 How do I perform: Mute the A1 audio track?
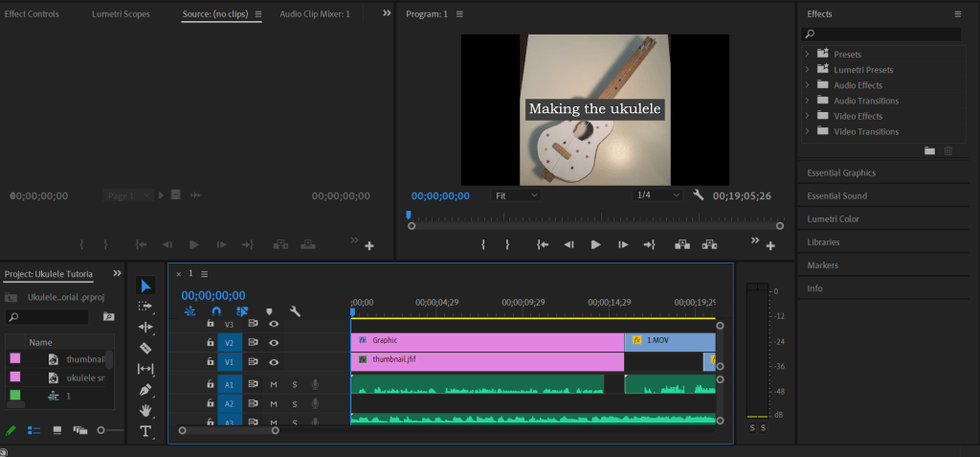click(x=274, y=384)
